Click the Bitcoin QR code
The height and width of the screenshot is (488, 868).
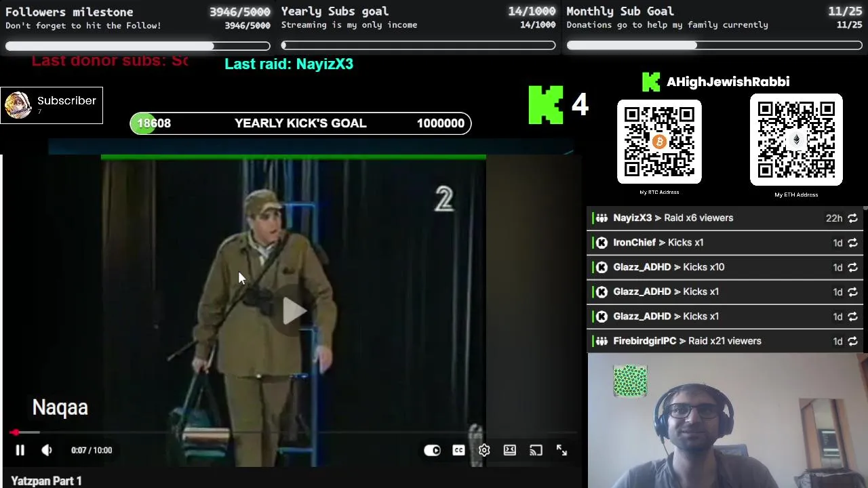659,142
